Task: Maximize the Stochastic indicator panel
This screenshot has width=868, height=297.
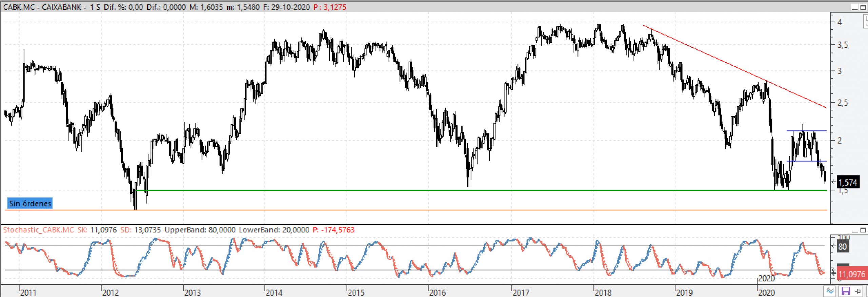Action: 863,230
